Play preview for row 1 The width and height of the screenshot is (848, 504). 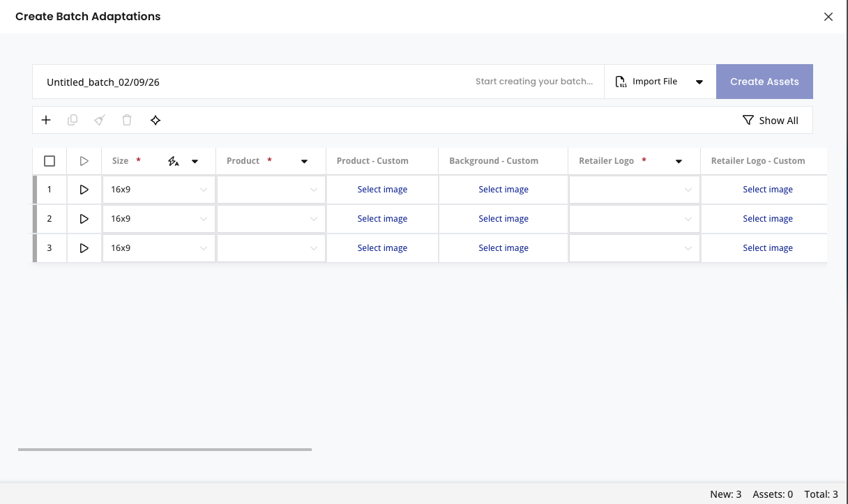[x=84, y=190]
